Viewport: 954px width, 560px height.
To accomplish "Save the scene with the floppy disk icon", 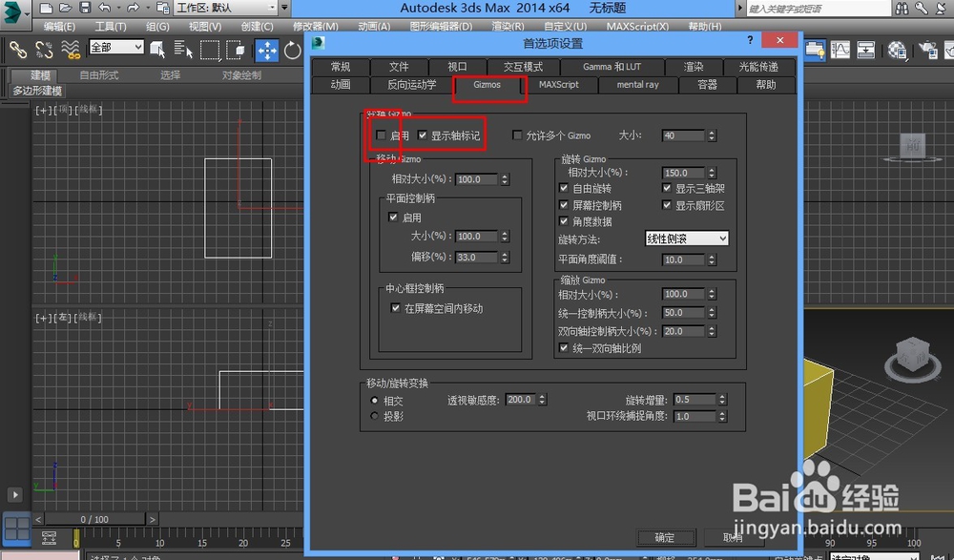I will [x=85, y=8].
